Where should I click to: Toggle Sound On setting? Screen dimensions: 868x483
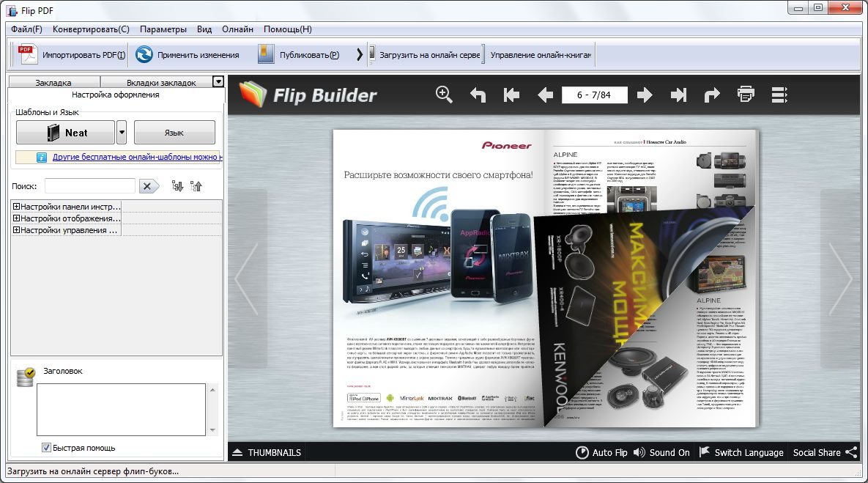click(661, 452)
